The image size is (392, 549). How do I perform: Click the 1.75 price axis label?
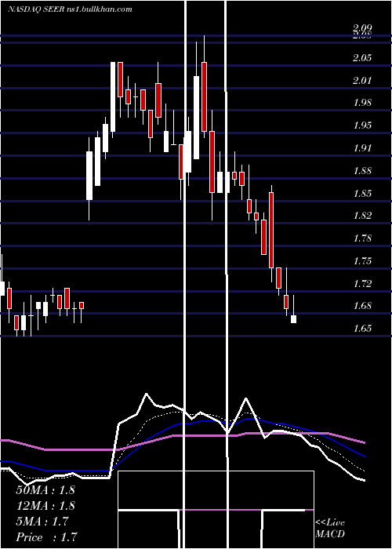[x=362, y=261]
